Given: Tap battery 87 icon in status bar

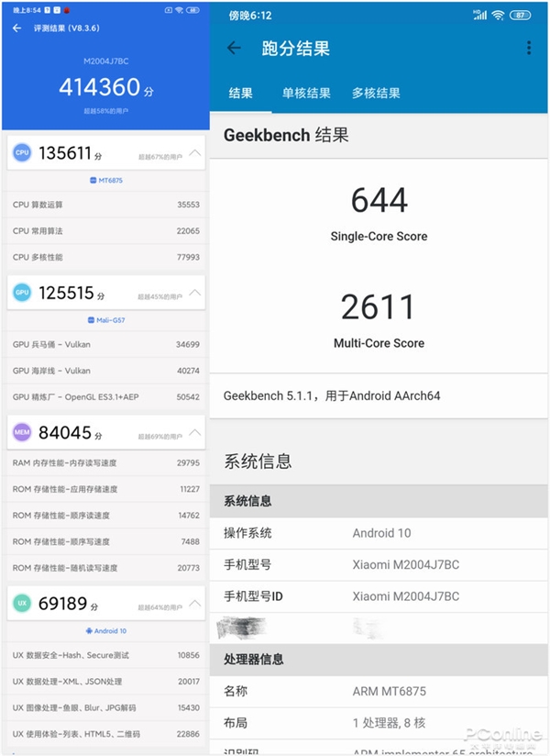Looking at the screenshot, I should pyautogui.click(x=521, y=16).
